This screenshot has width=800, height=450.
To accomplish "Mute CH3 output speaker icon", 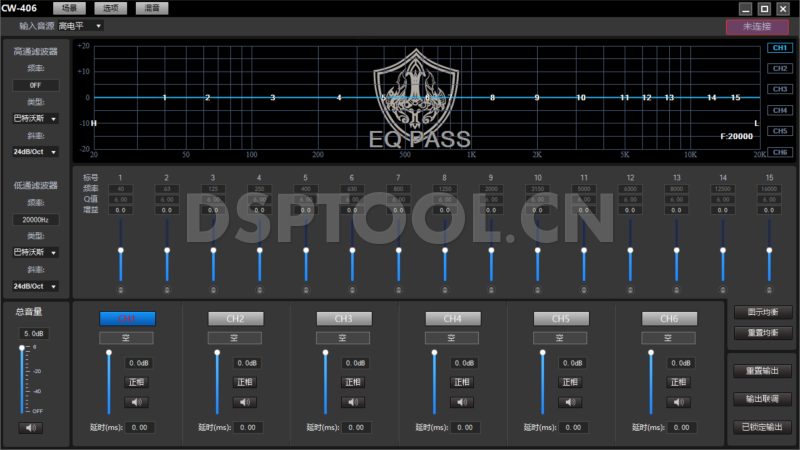I will pos(354,402).
